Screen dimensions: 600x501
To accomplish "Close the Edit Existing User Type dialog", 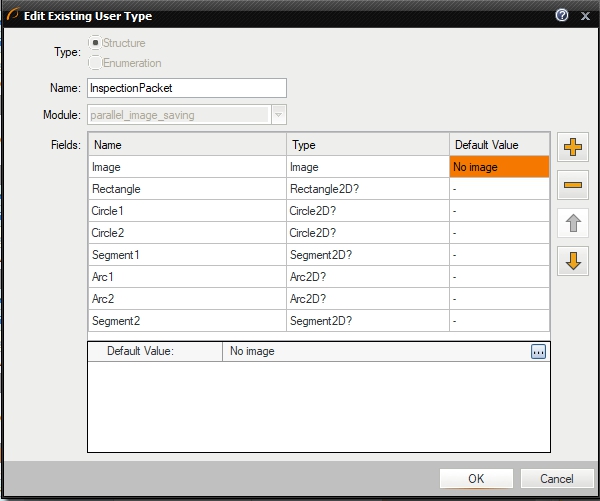I will 585,16.
